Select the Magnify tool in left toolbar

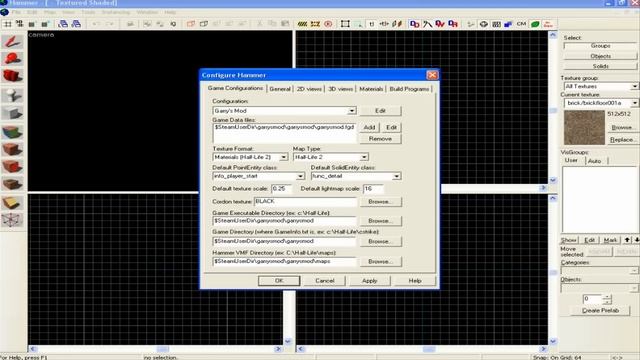12,58
